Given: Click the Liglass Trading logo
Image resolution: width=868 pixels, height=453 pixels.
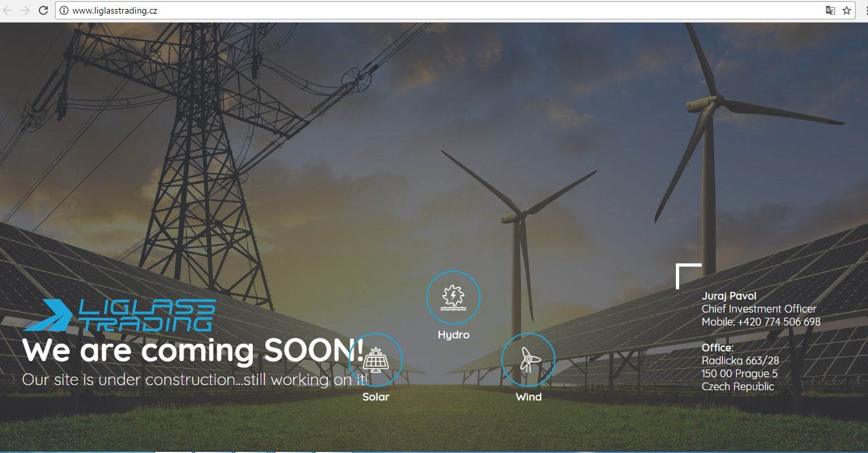Looking at the screenshot, I should 120,315.
